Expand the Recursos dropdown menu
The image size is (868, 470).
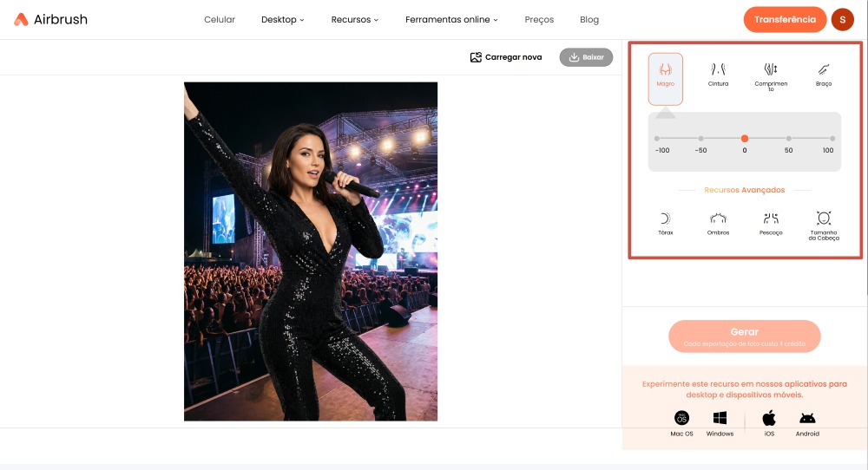[354, 20]
